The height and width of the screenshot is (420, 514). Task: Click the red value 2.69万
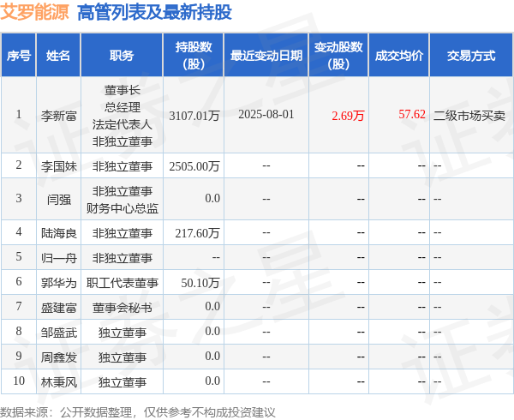[348, 116]
